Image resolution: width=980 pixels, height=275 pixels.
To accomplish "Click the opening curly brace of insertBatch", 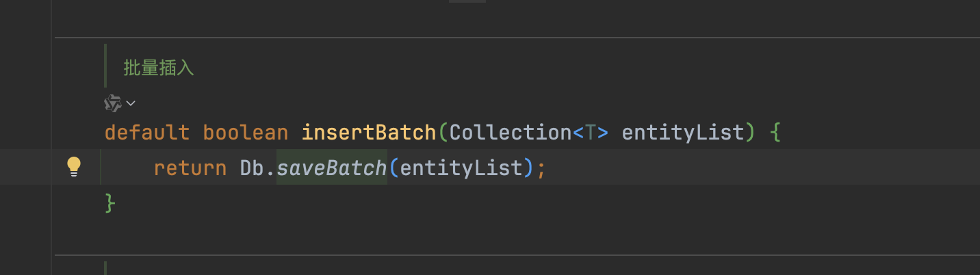I will [x=775, y=131].
